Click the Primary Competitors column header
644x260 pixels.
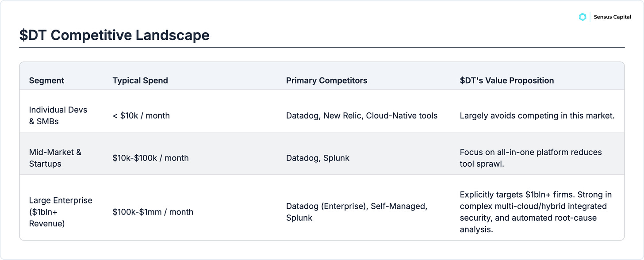pyautogui.click(x=326, y=80)
